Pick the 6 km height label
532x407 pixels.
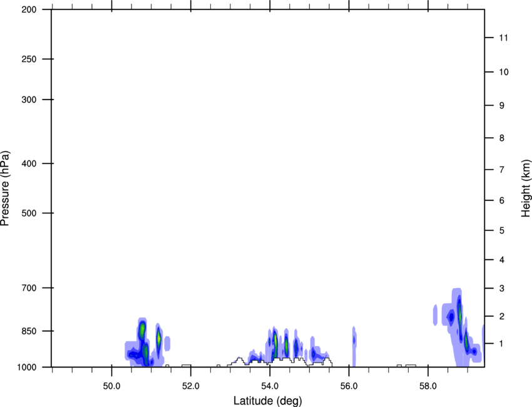[502, 200]
